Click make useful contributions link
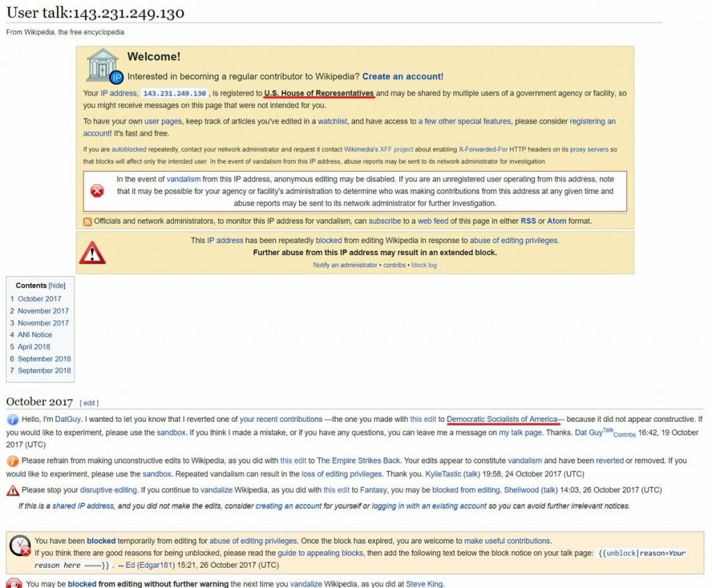This screenshot has height=588, width=712. click(x=507, y=541)
